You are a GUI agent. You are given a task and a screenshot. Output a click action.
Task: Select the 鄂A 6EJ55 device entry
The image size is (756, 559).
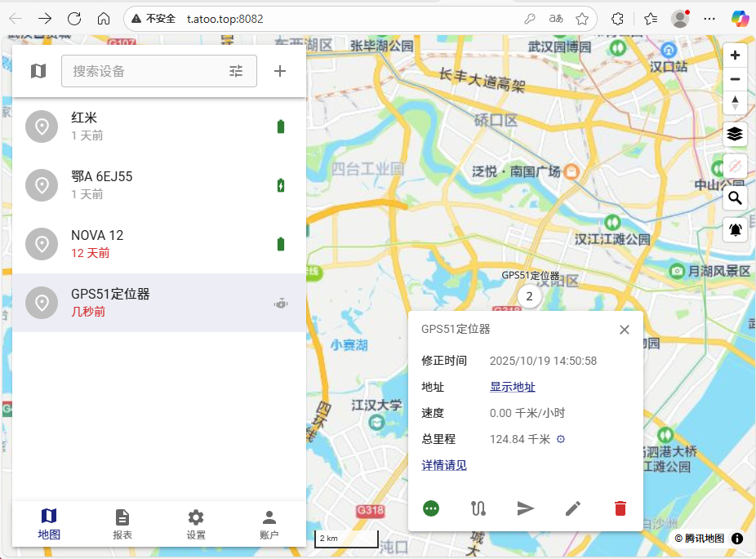(x=159, y=185)
